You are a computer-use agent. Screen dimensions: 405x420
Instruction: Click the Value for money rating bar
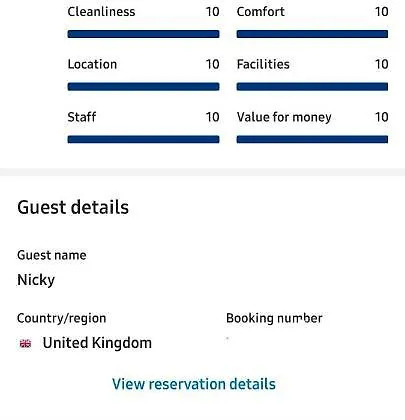point(312,139)
